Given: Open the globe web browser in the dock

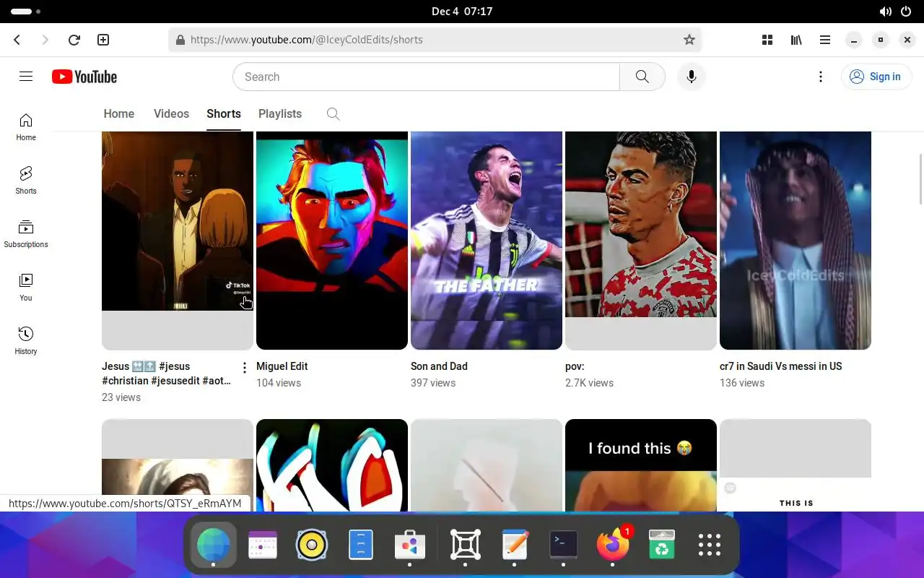Looking at the screenshot, I should click(214, 545).
